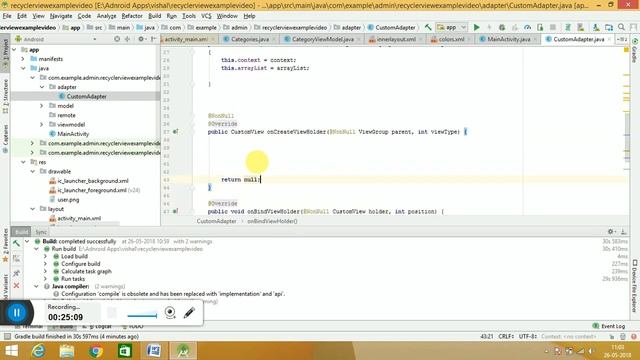The height and width of the screenshot is (360, 640).
Task: Click the Search Everywhere magnifier icon
Action: (621, 27)
